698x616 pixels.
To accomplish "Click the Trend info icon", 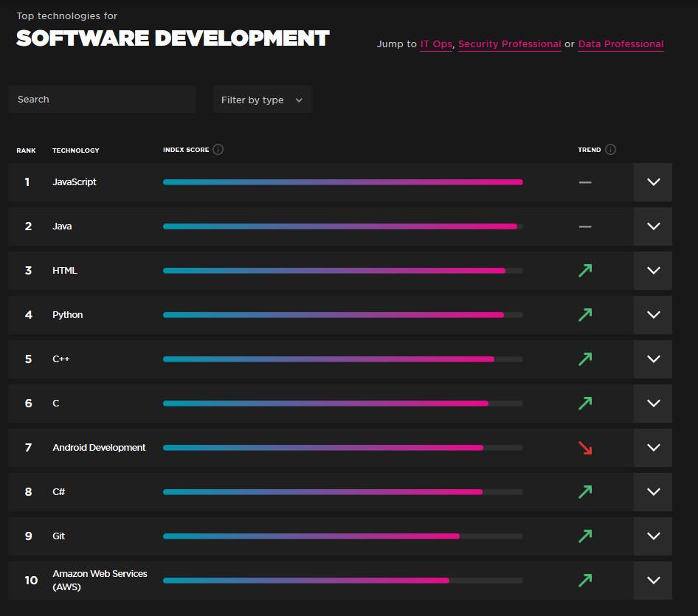I will [x=611, y=150].
